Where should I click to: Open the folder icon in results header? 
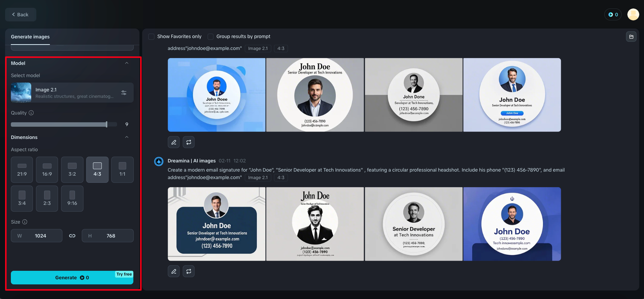point(631,37)
